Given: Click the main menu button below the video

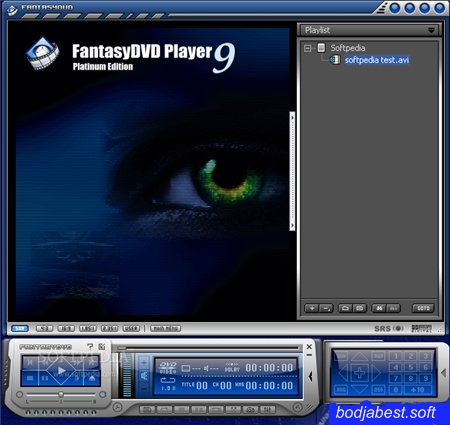Looking at the screenshot, I should pyautogui.click(x=165, y=328).
